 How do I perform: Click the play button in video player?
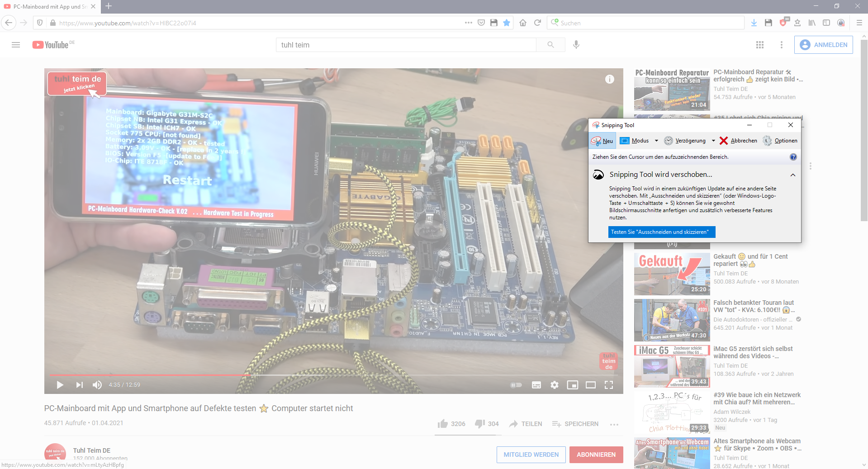(60, 385)
